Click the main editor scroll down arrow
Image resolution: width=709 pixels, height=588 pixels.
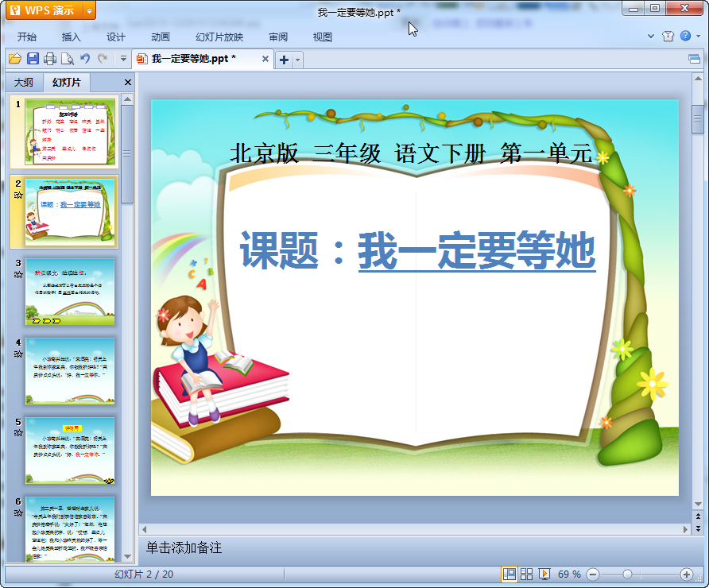click(x=698, y=504)
